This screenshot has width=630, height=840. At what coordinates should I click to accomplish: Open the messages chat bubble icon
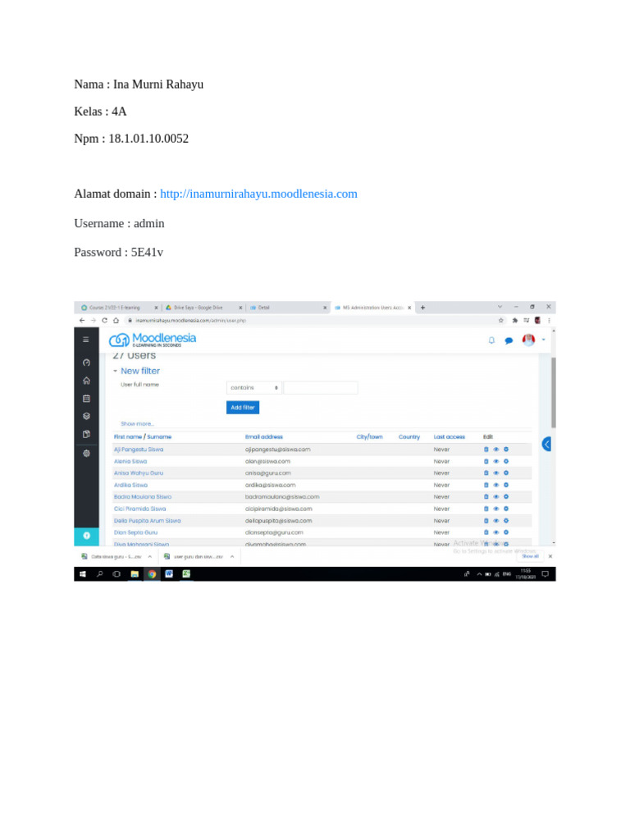tap(509, 340)
